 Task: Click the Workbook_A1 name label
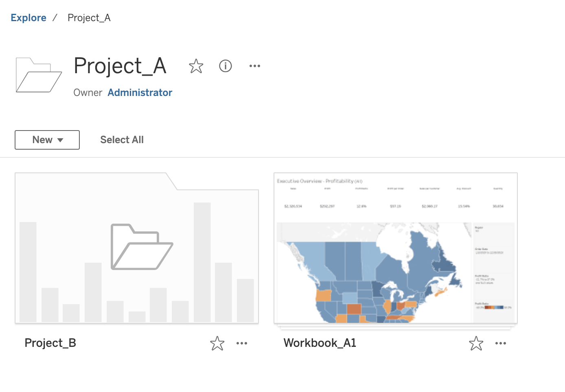click(x=320, y=343)
